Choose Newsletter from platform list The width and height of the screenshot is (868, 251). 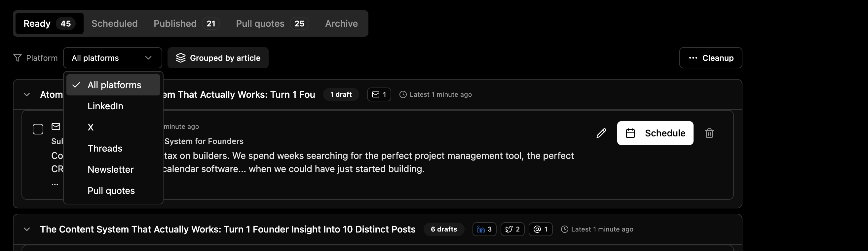pos(113,169)
